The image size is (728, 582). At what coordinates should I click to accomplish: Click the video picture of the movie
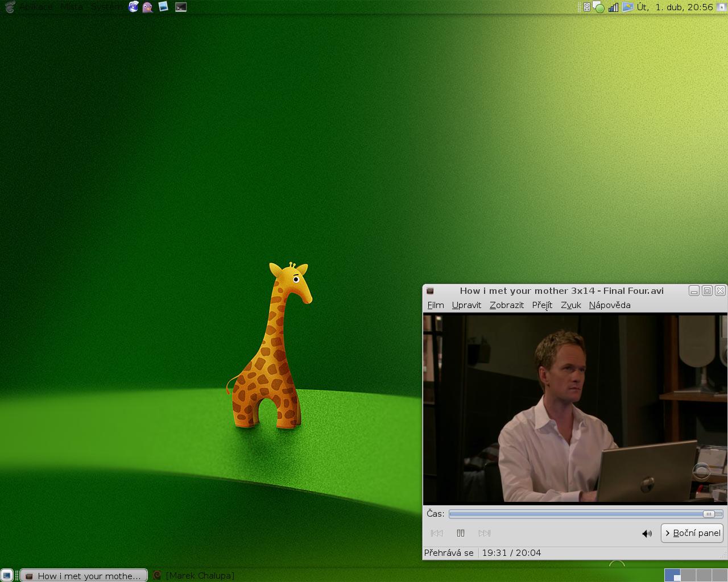click(x=575, y=408)
